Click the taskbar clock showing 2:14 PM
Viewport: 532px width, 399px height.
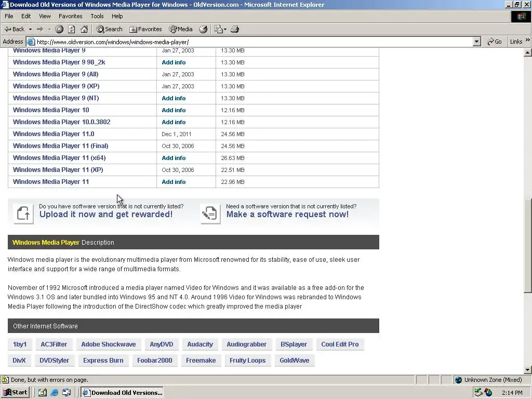[512, 393]
